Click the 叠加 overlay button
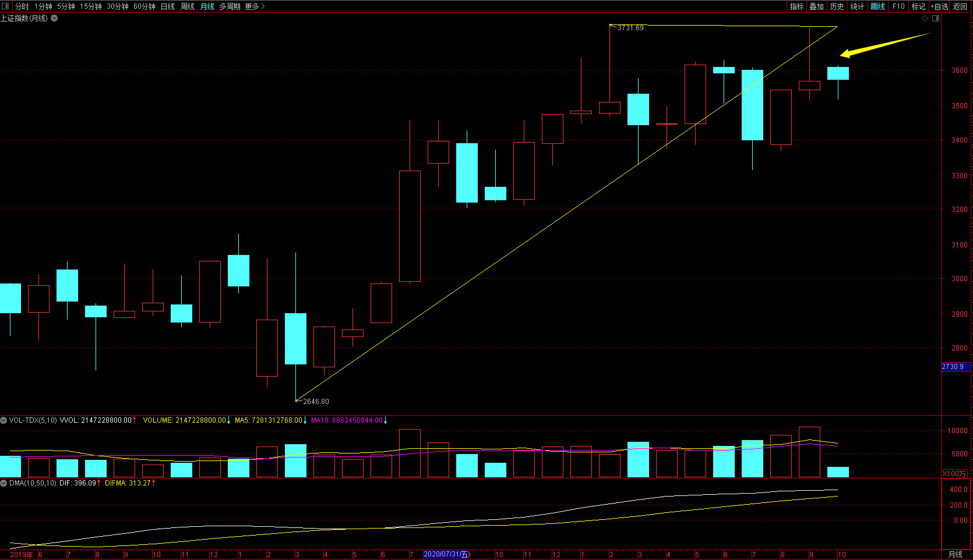Image resolution: width=973 pixels, height=560 pixels. 816,6
